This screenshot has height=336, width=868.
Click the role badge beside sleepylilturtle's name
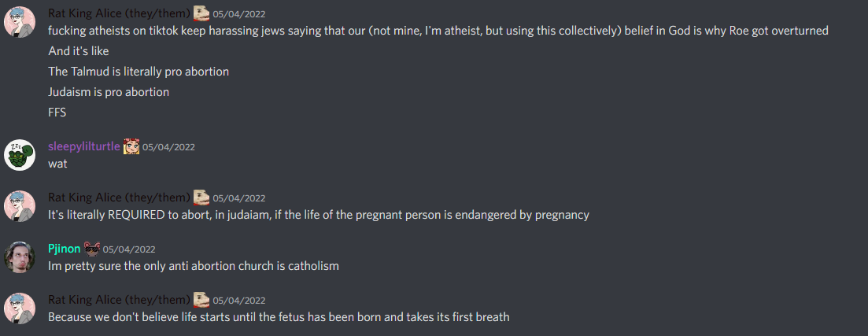[x=131, y=146]
